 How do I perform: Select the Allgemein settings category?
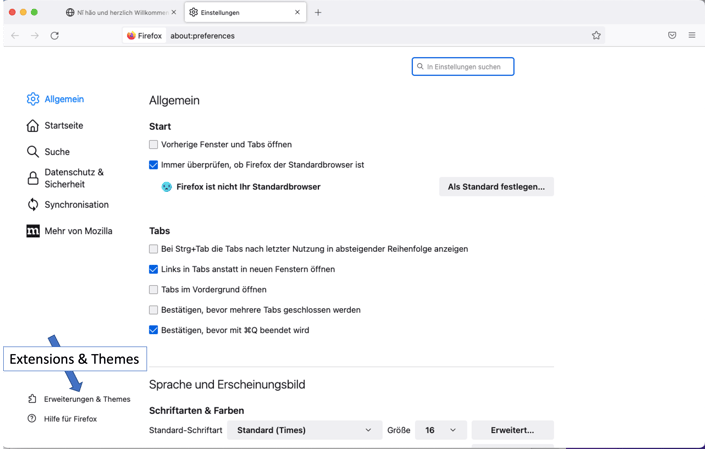(63, 99)
